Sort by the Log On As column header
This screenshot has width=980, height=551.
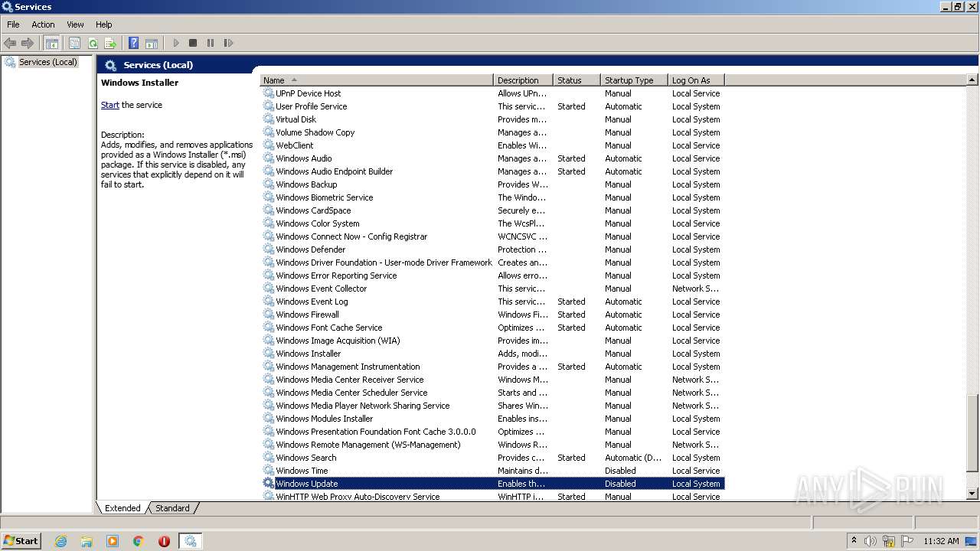696,80
